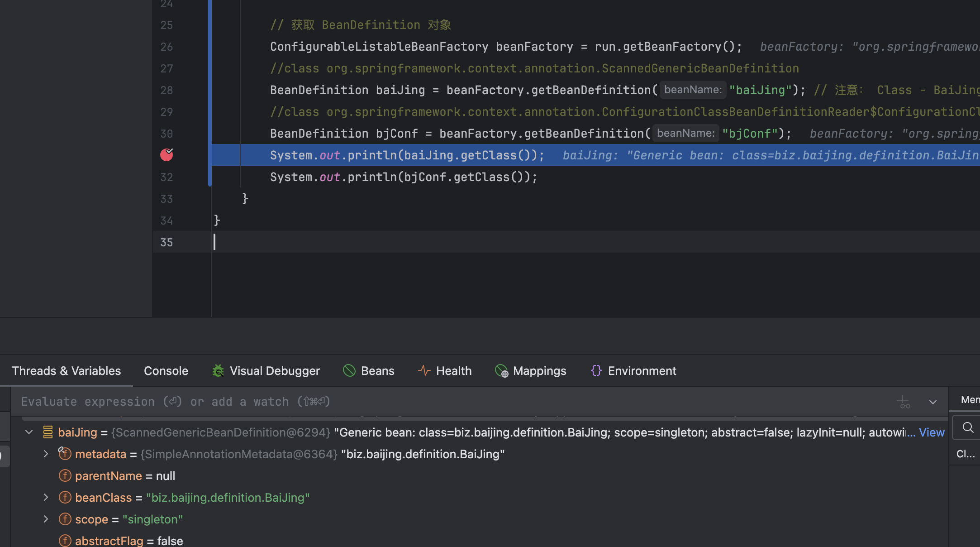This screenshot has height=547, width=980.
Task: Click the View link for baiJing value
Action: click(x=931, y=432)
